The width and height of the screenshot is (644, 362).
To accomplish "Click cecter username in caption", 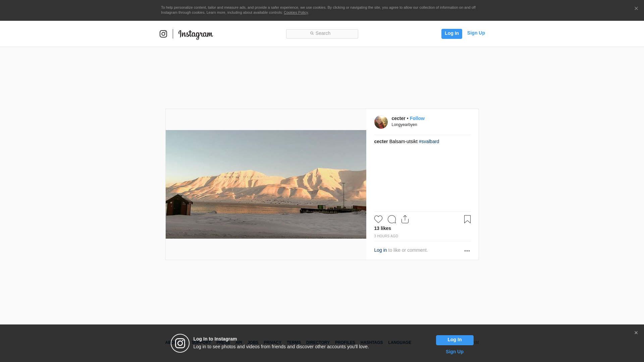I will point(381,141).
